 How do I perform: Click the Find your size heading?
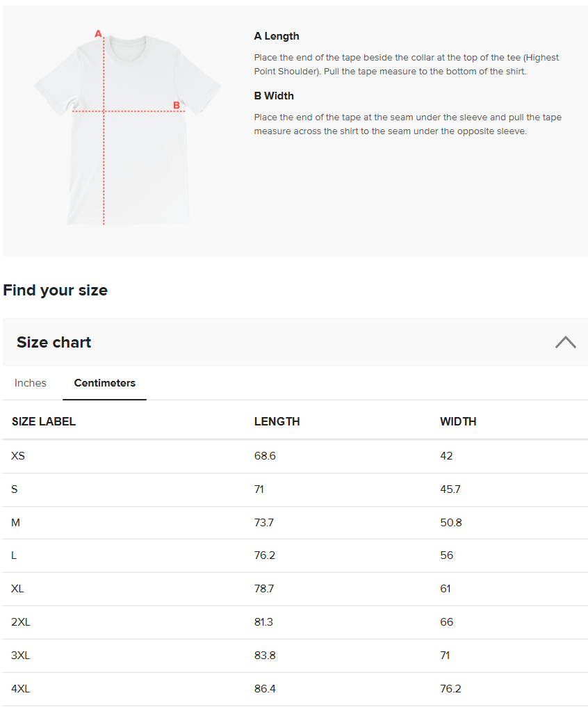click(x=56, y=290)
